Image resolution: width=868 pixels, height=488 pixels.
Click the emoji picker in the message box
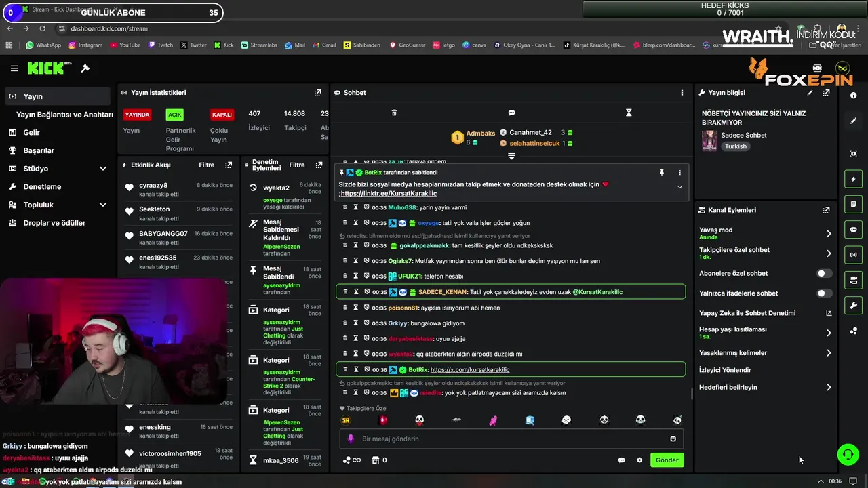673,439
